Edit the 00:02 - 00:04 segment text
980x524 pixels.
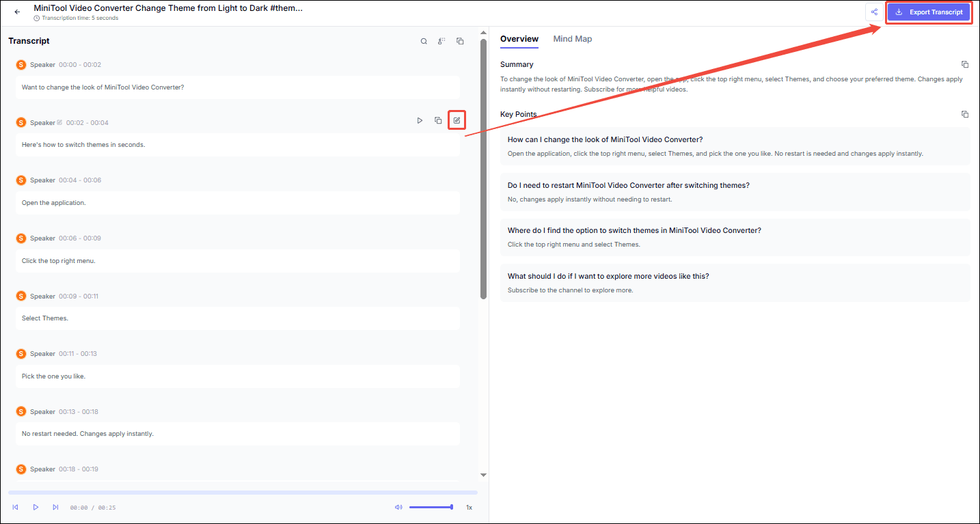(x=457, y=121)
